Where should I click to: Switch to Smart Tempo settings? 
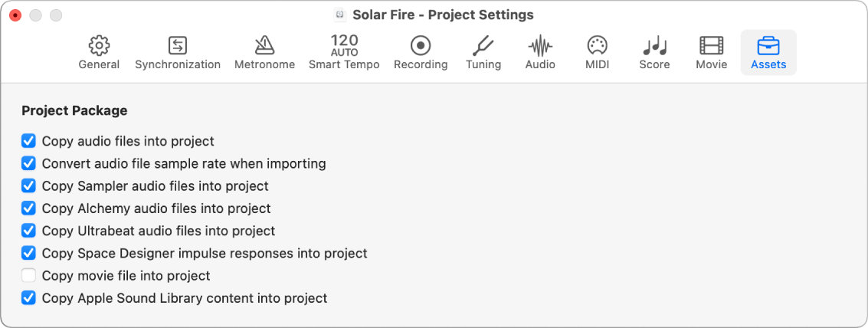tap(344, 46)
